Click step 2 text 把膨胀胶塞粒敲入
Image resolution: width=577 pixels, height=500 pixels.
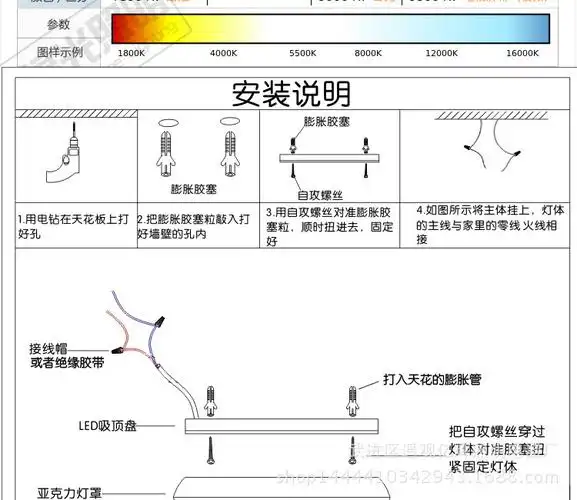click(x=194, y=226)
